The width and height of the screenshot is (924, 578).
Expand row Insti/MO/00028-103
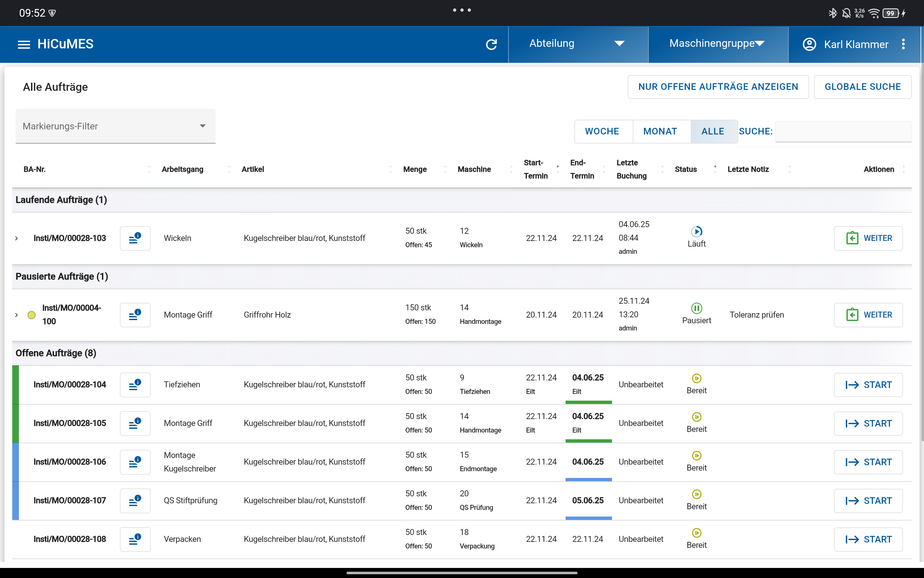click(16, 238)
